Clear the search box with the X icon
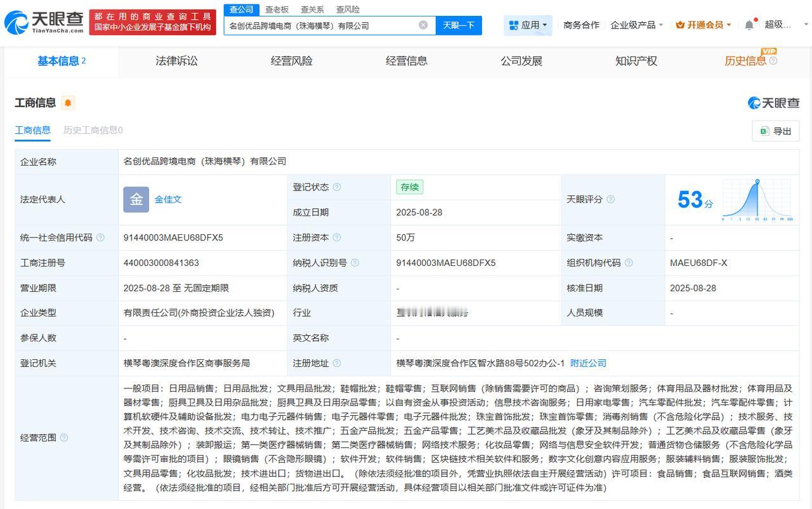 [x=423, y=25]
